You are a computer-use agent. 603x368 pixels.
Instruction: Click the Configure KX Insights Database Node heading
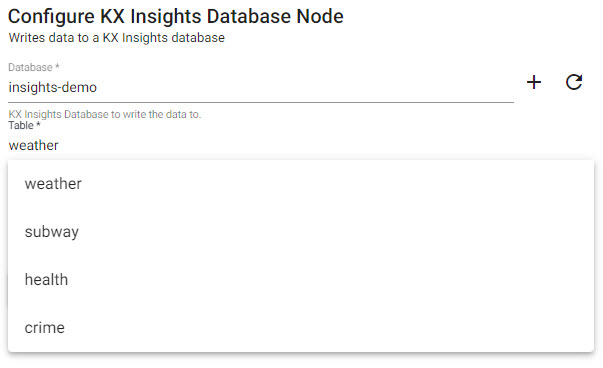point(176,16)
